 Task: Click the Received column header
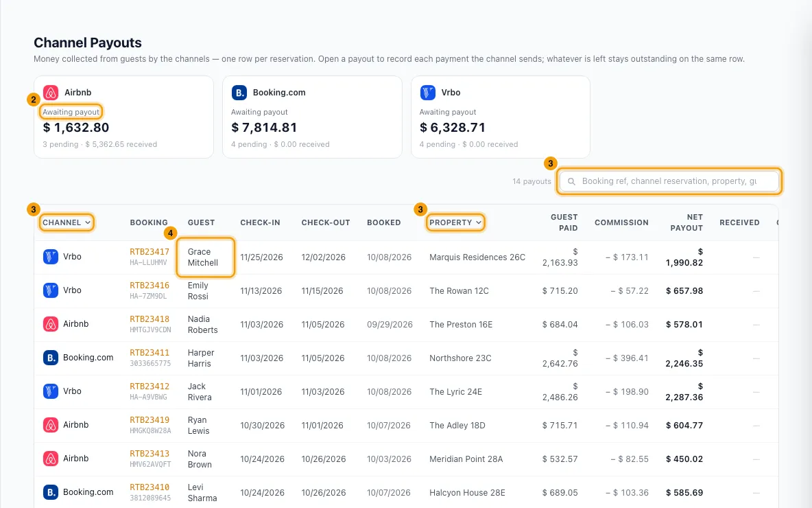(x=739, y=222)
